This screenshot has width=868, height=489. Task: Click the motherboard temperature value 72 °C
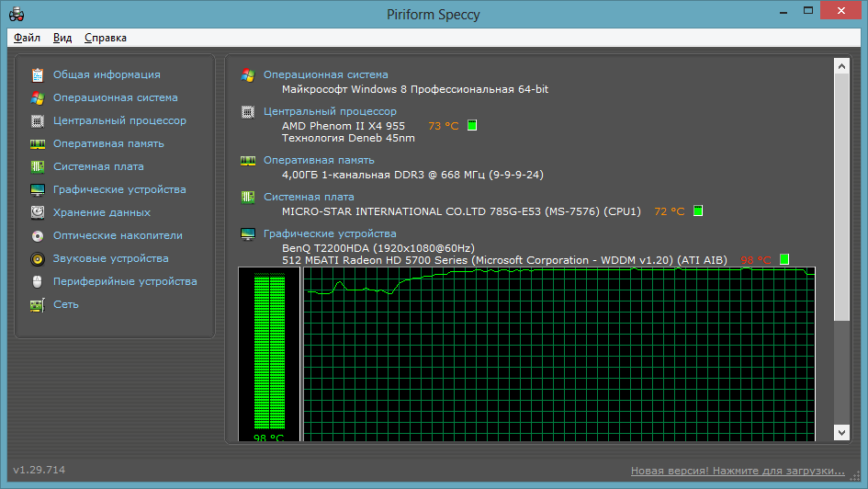click(x=670, y=211)
